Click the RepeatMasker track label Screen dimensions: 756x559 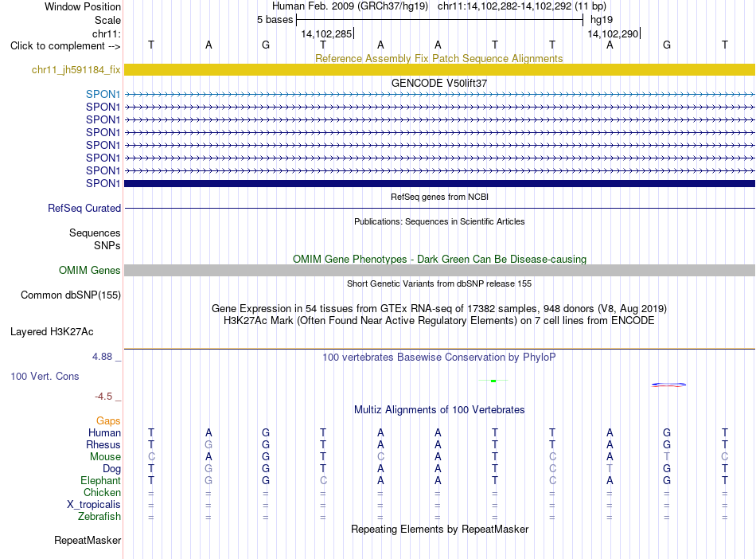click(x=88, y=540)
